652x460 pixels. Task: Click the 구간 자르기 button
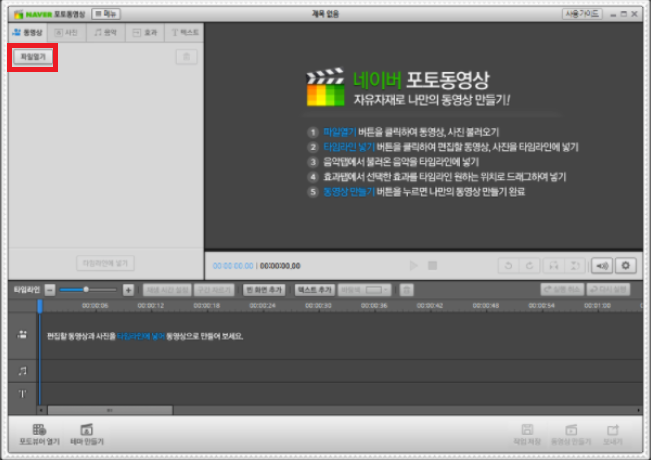coord(214,290)
